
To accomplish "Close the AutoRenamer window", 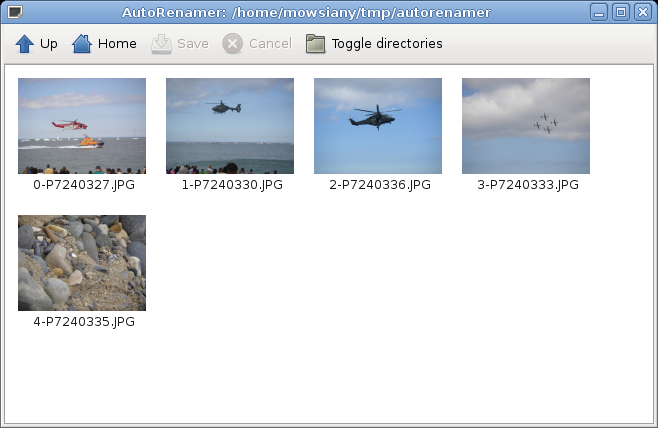I will click(642, 12).
